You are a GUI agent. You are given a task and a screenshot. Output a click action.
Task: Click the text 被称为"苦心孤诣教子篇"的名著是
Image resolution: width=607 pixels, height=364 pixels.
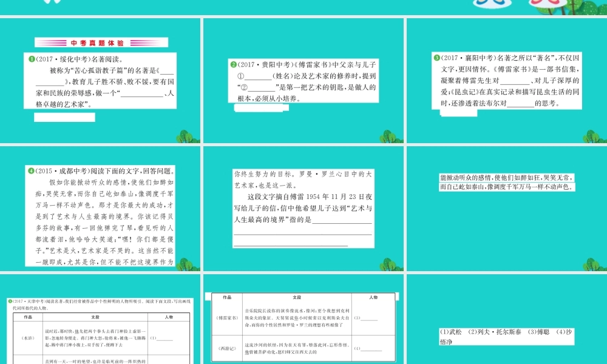103,70
